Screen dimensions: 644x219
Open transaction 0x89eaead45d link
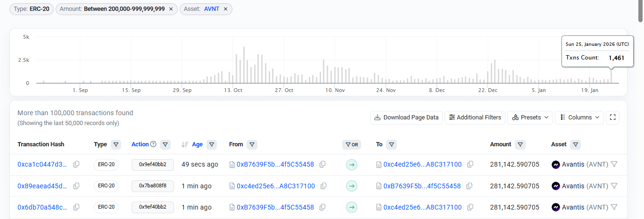tap(42, 186)
